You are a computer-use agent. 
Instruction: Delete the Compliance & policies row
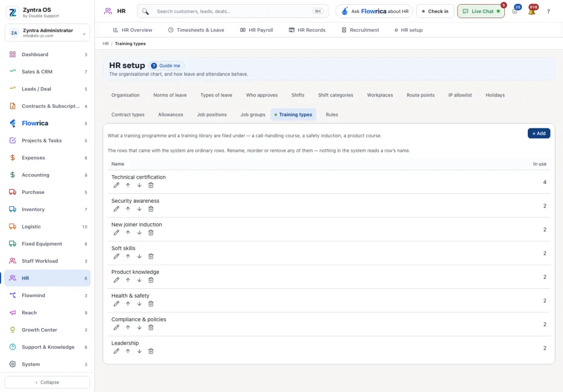point(151,328)
